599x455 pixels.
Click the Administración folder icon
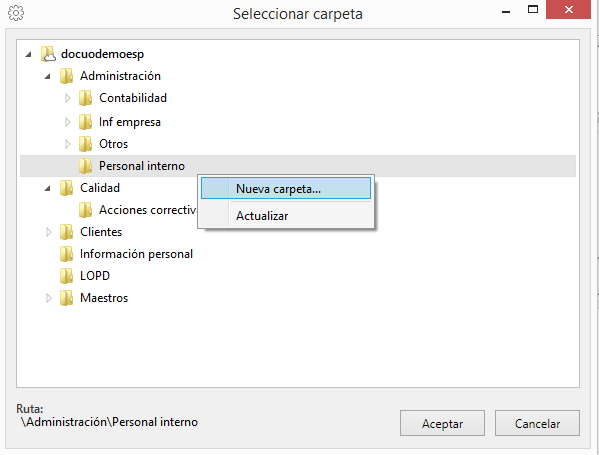pyautogui.click(x=66, y=76)
